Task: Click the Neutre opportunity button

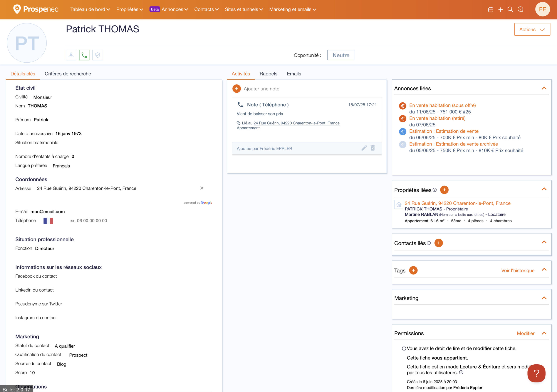Action: coord(341,55)
